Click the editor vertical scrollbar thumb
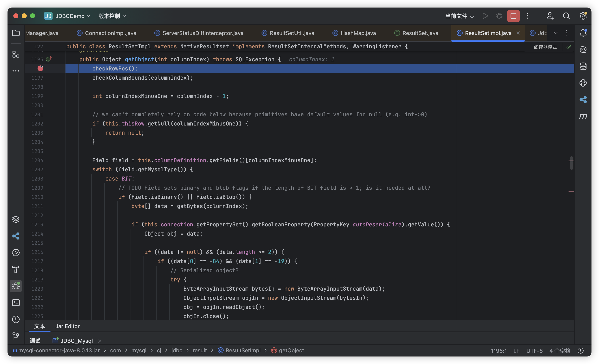Screen dimensions: 599x364 pos(571,163)
